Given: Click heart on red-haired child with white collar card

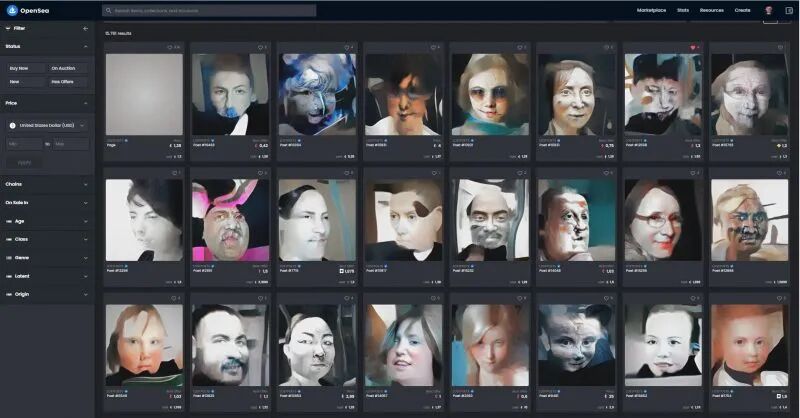Looking at the screenshot, I should pos(780,298).
